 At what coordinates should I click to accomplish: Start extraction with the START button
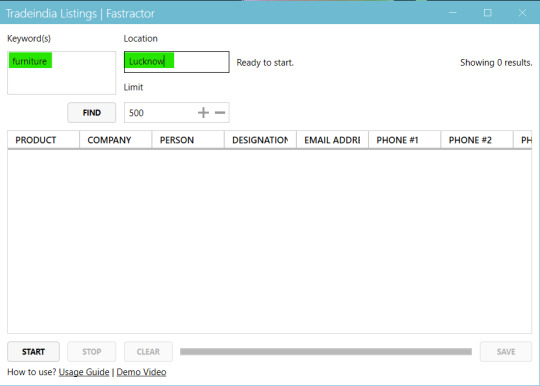33,352
